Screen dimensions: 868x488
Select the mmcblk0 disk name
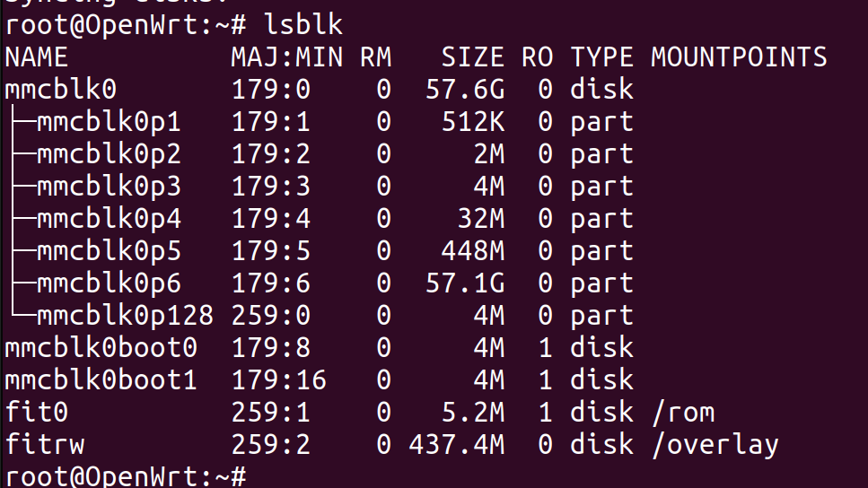[x=61, y=89]
